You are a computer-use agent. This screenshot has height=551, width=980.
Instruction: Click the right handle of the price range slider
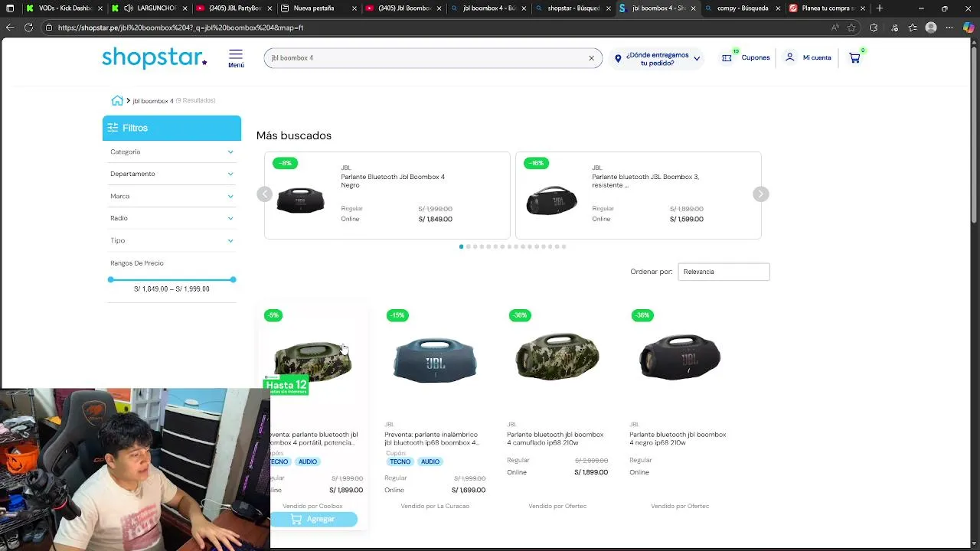point(233,280)
